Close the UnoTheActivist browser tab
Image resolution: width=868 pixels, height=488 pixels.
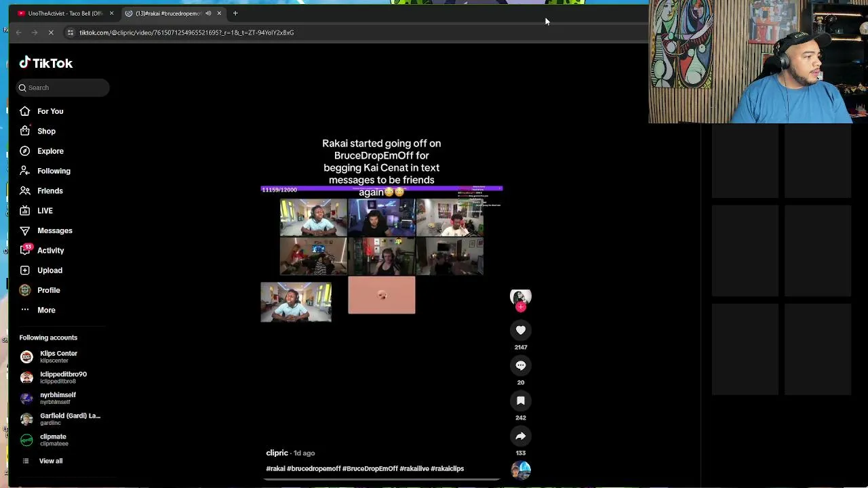111,14
